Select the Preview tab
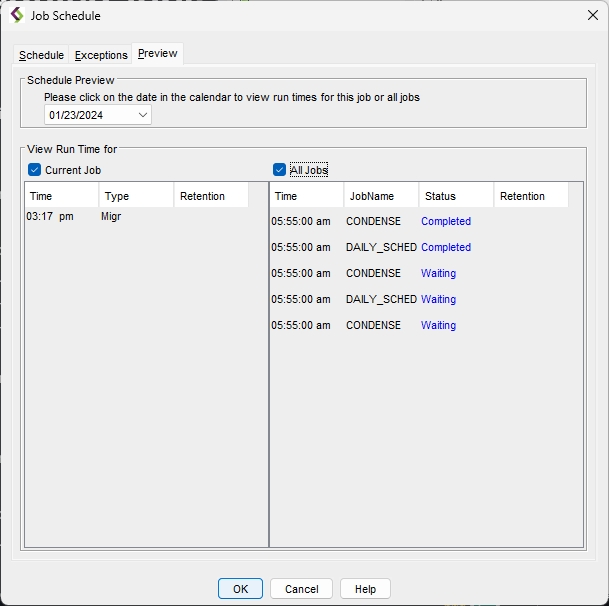This screenshot has height=606, width=609. pyautogui.click(x=158, y=54)
